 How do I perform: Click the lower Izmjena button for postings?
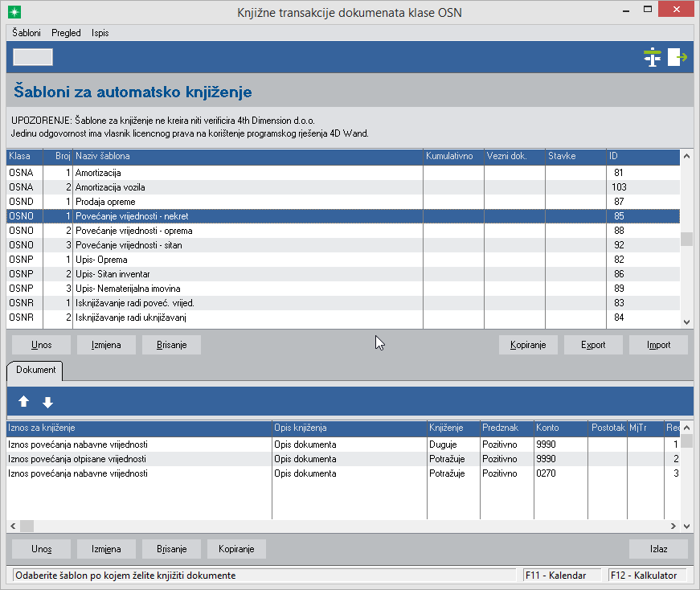(106, 549)
